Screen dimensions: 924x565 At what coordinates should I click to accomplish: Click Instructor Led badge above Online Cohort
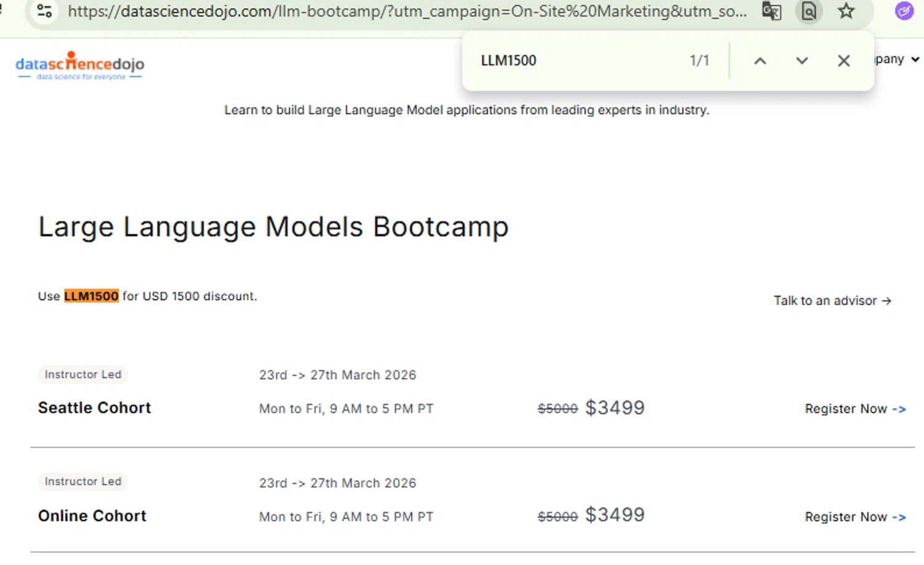click(x=83, y=481)
